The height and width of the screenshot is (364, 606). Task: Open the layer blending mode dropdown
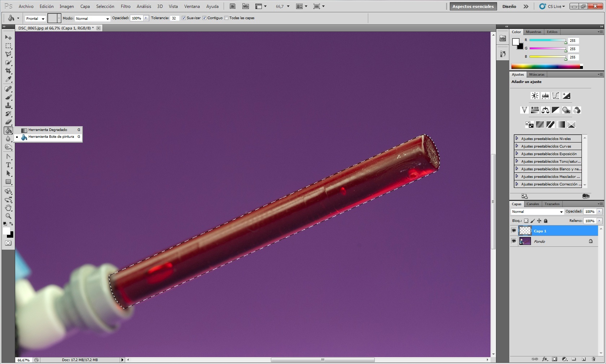click(537, 212)
